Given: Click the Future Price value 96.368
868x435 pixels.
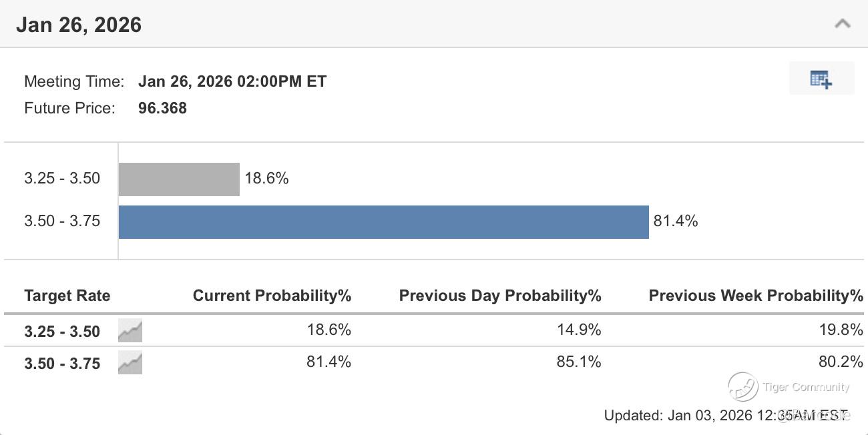Looking at the screenshot, I should (162, 108).
